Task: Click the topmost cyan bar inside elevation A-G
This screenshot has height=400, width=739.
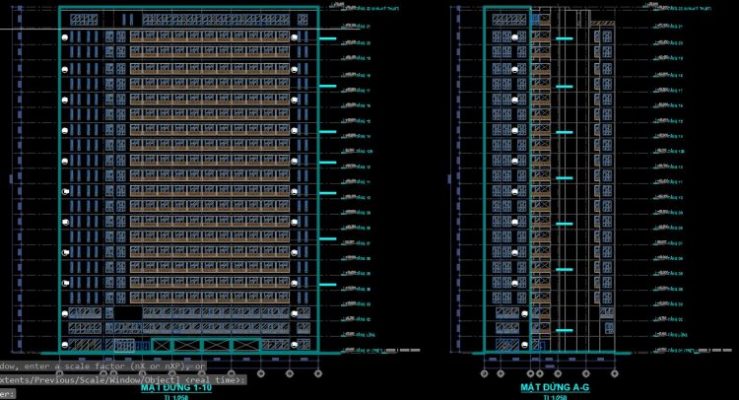Action: tap(564, 40)
